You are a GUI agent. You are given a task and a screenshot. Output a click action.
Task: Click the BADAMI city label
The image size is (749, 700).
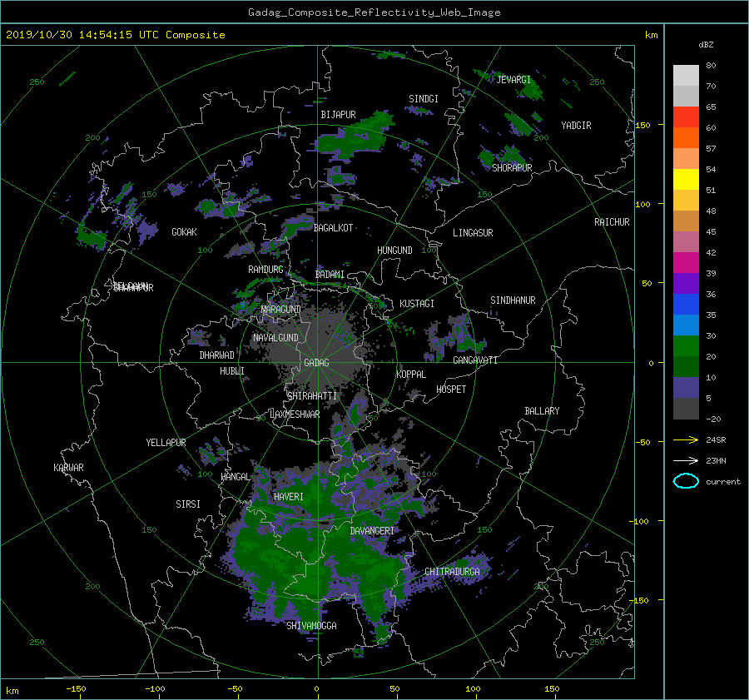click(x=330, y=275)
